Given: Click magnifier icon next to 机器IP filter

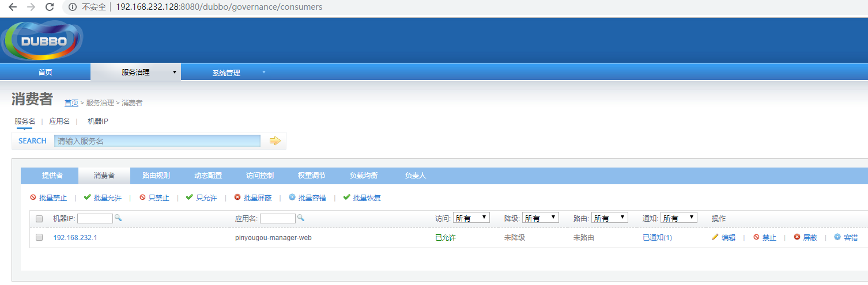Looking at the screenshot, I should [118, 218].
